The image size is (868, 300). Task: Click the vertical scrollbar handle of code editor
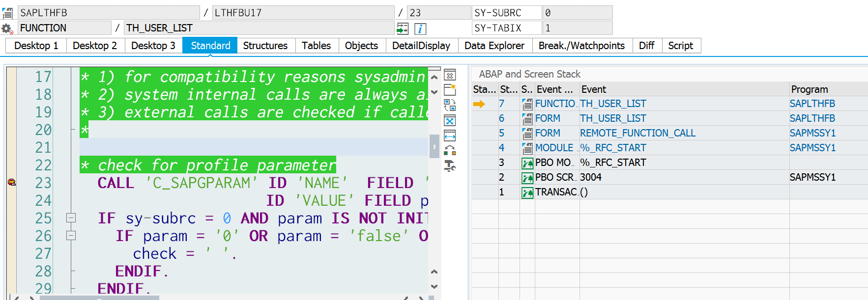[434, 146]
